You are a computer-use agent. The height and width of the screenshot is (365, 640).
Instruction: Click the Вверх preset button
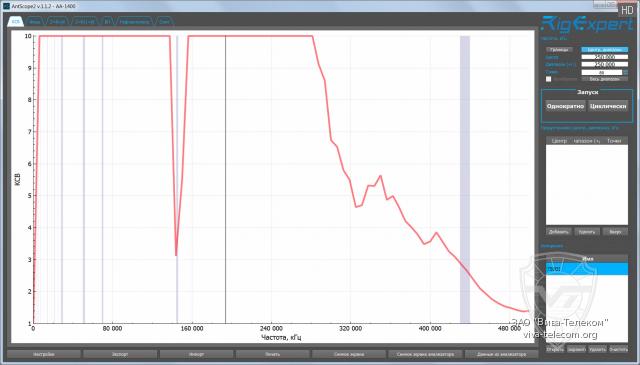click(615, 231)
